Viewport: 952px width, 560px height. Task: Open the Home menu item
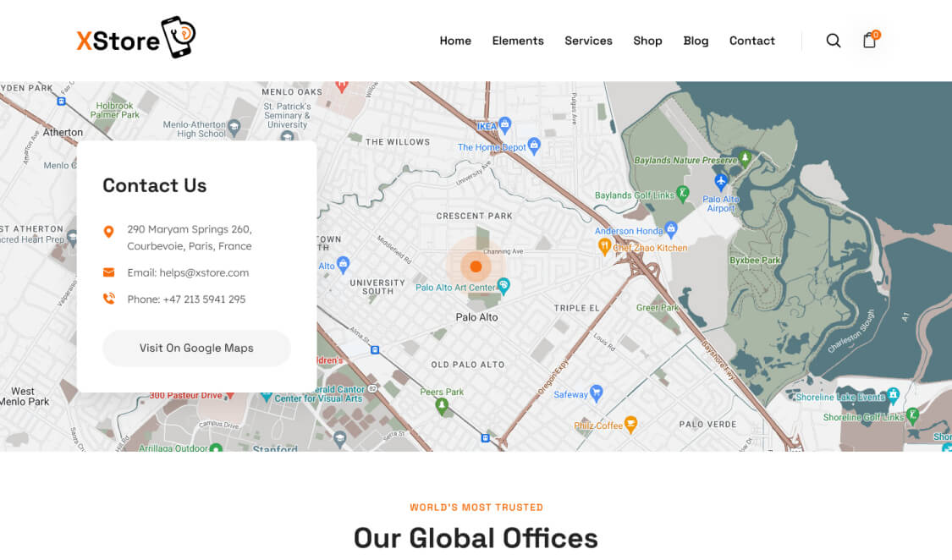coord(455,41)
